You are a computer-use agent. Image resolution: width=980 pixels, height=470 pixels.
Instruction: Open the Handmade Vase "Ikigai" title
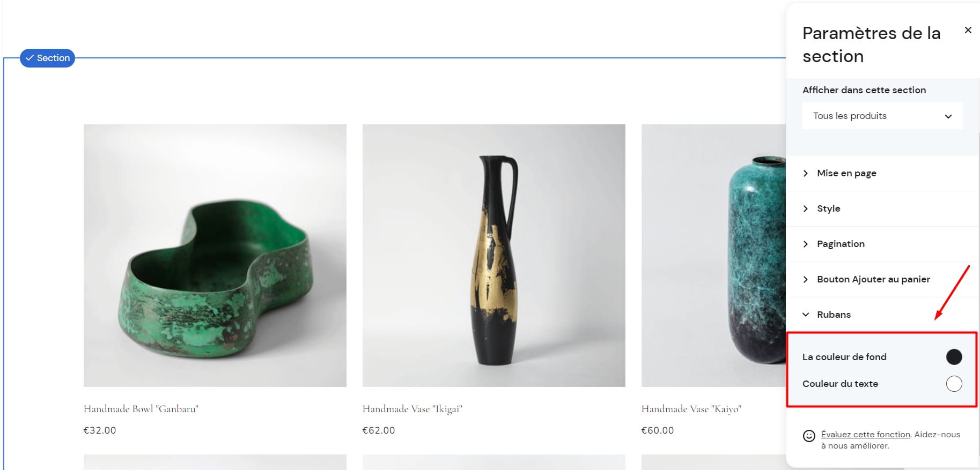pyautogui.click(x=412, y=409)
